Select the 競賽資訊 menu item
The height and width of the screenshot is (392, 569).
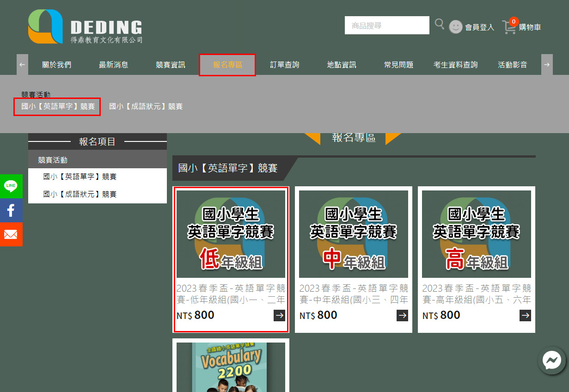tap(170, 65)
